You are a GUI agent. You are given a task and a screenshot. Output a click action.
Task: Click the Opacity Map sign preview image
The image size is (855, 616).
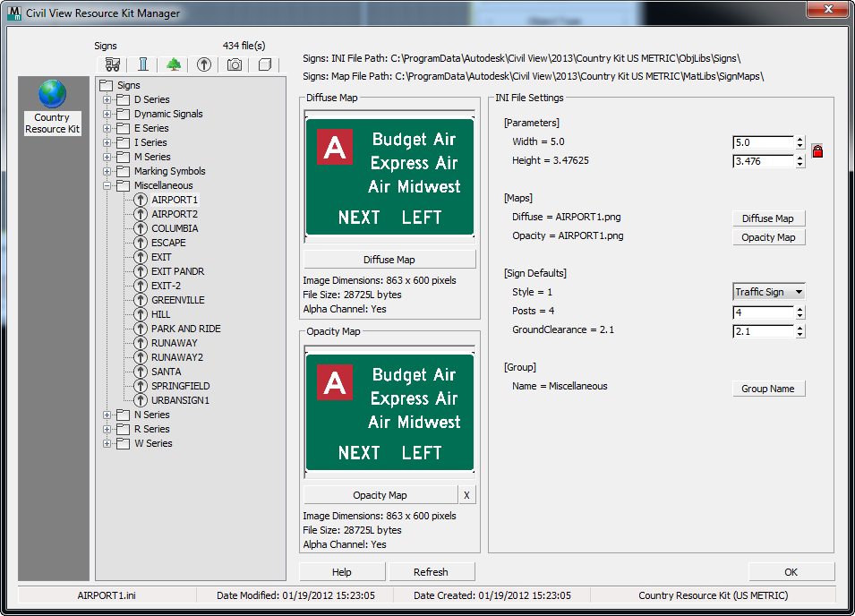(389, 413)
